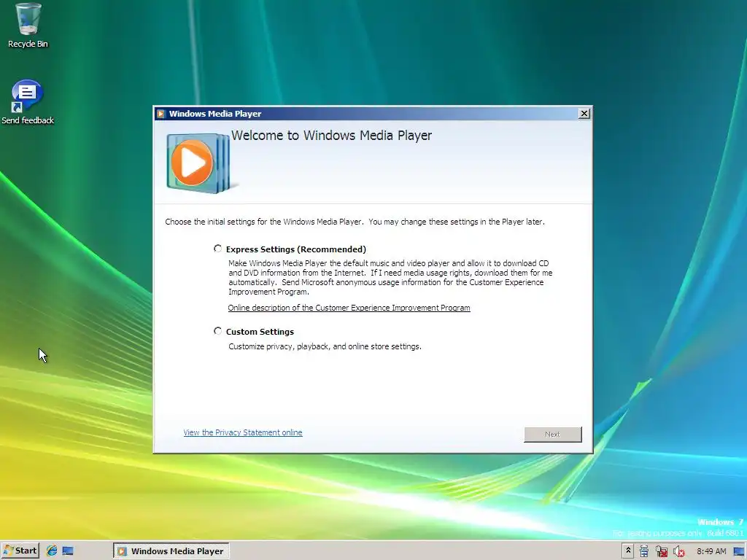Select the Send feedback desktop shortcut
The height and width of the screenshot is (560, 747).
(28, 102)
